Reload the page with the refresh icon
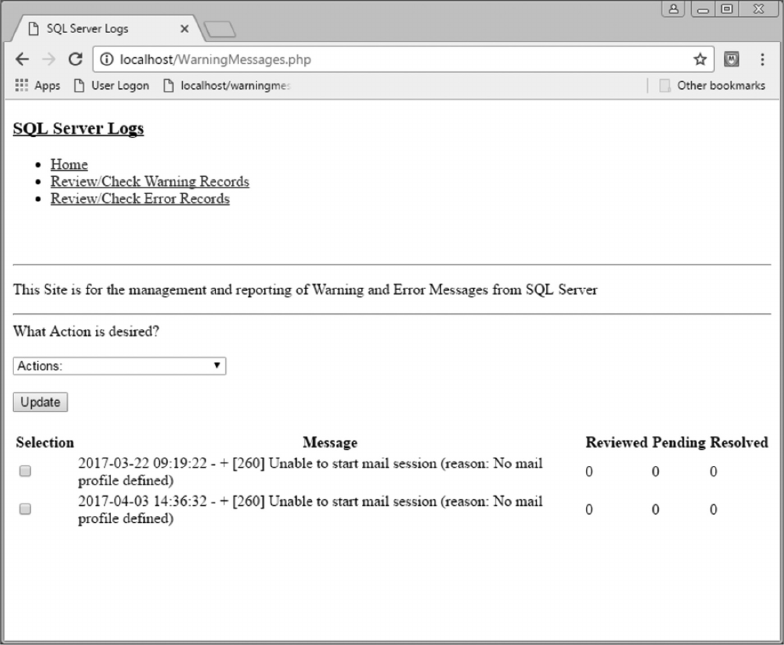The image size is (784, 645). (x=76, y=59)
